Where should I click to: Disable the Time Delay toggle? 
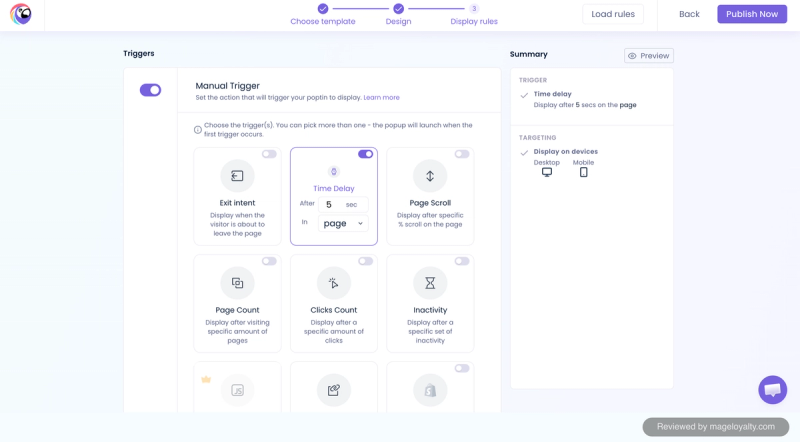click(x=365, y=154)
